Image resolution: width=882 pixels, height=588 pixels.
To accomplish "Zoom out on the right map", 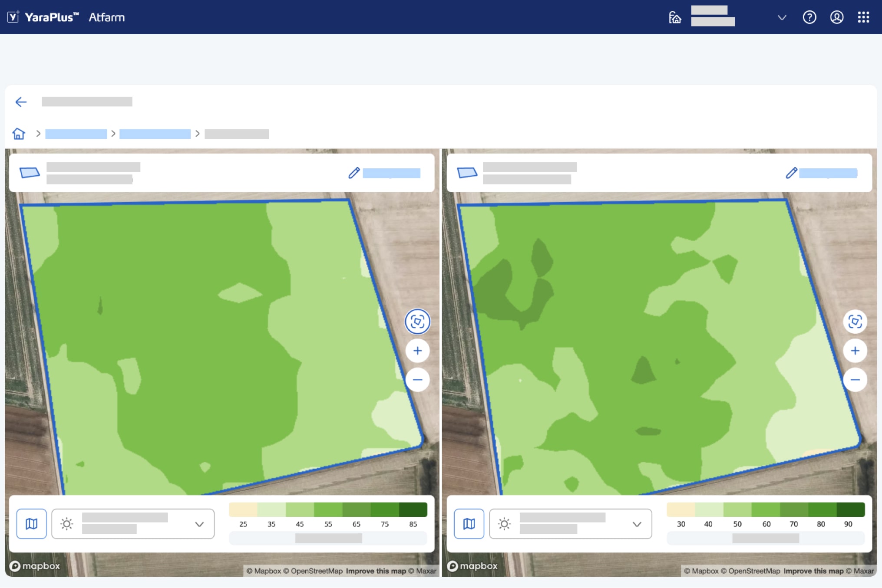I will (855, 380).
